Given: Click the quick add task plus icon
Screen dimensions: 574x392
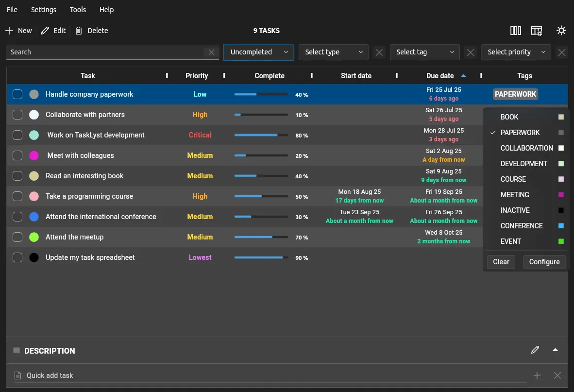Looking at the screenshot, I should pyautogui.click(x=537, y=375).
